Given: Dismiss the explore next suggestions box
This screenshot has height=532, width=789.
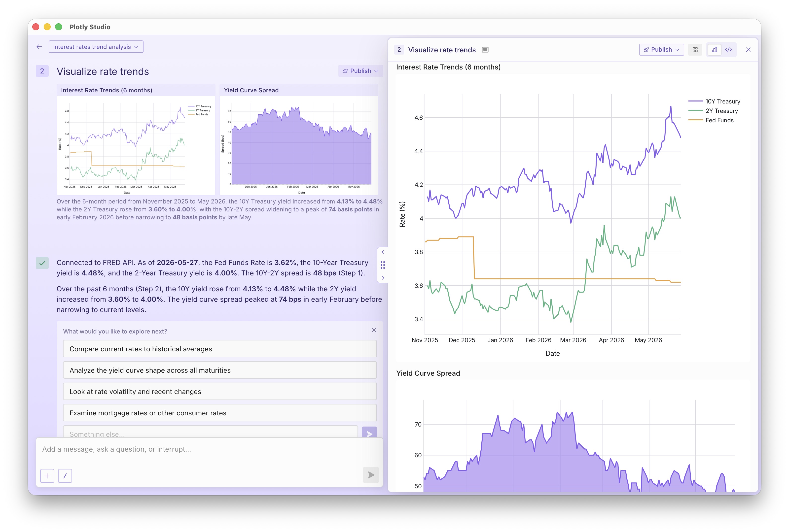Looking at the screenshot, I should [x=374, y=330].
